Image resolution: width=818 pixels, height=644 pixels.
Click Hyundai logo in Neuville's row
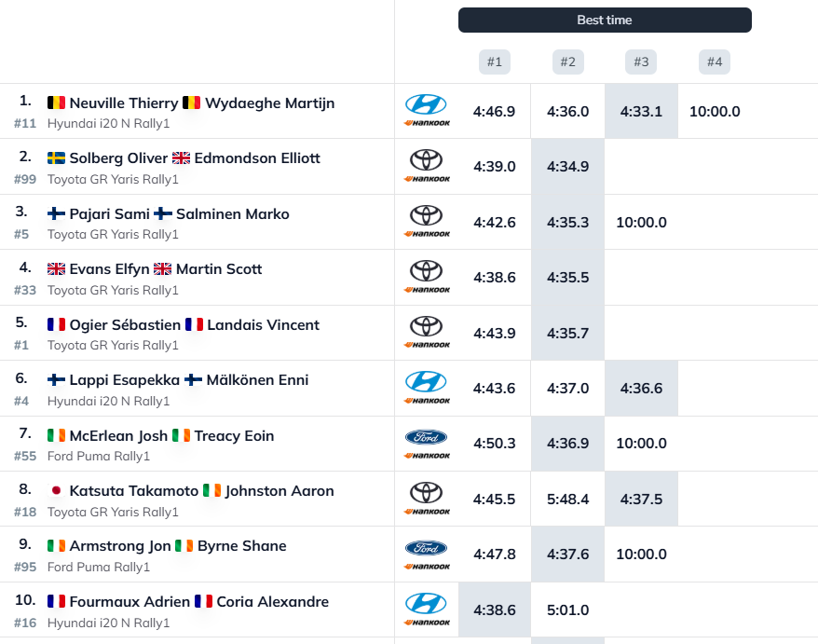pos(427,104)
